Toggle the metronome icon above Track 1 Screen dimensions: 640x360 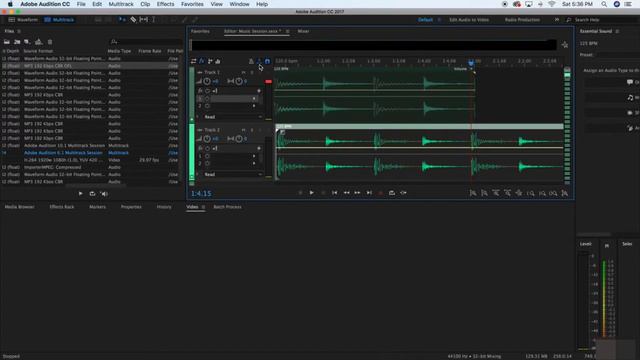(251, 61)
